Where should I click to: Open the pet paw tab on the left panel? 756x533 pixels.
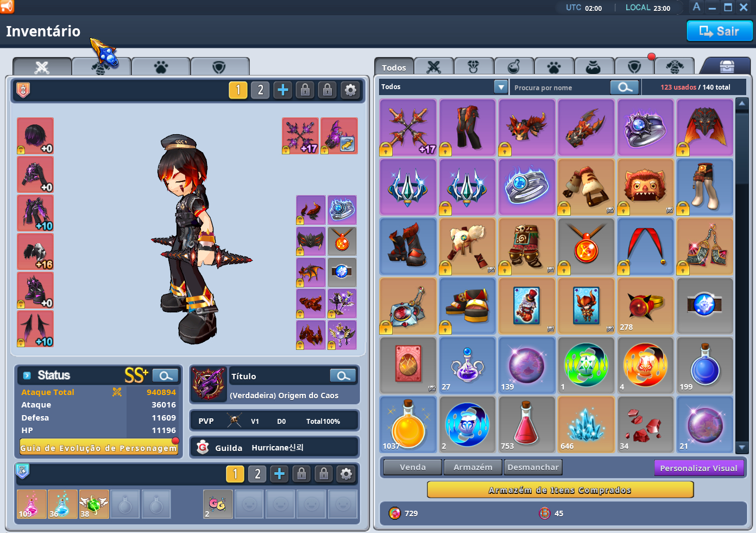pos(161,67)
